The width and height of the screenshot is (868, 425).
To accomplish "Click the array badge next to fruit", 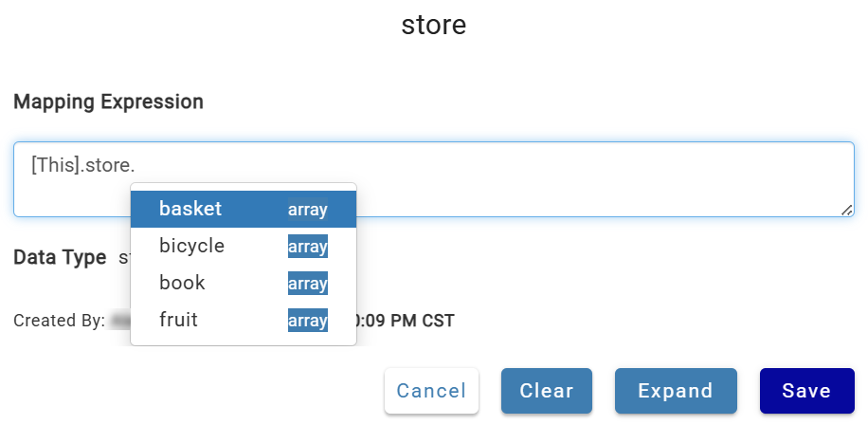I will point(308,321).
